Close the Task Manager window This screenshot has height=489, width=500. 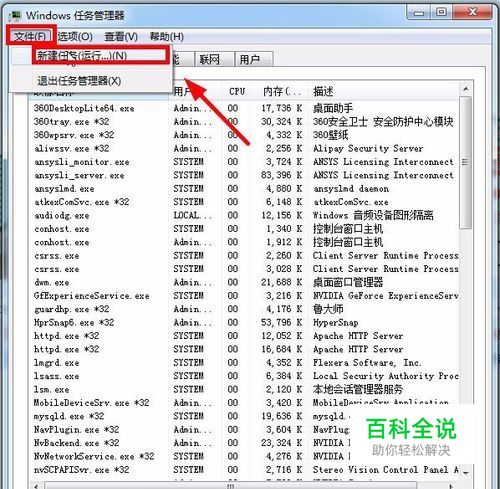472,12
